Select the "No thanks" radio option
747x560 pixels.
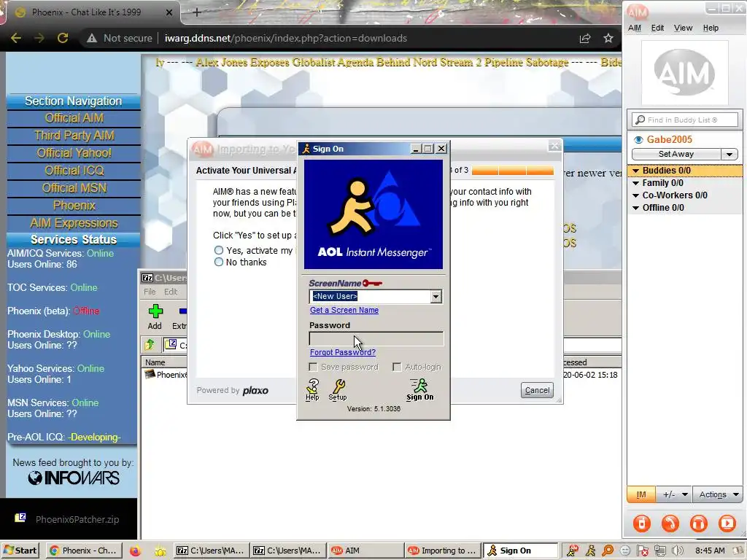click(x=219, y=262)
